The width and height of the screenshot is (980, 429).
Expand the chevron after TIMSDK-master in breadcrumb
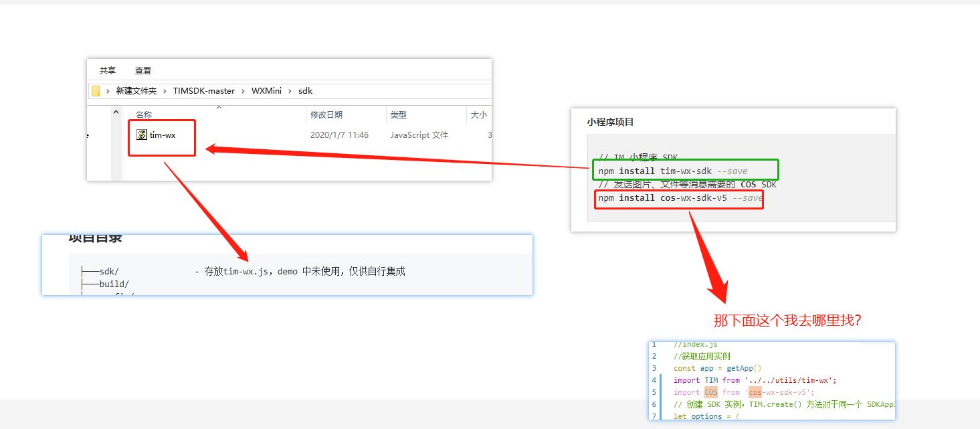point(243,91)
